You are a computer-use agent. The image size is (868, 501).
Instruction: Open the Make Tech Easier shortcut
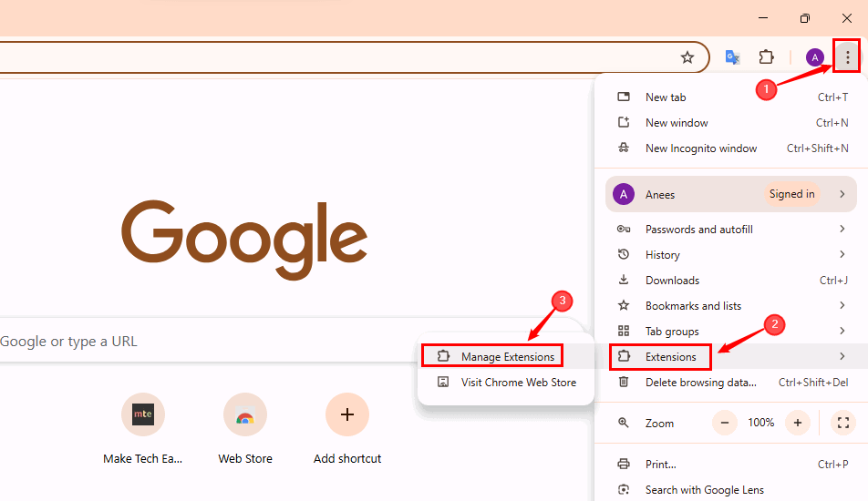pos(143,428)
